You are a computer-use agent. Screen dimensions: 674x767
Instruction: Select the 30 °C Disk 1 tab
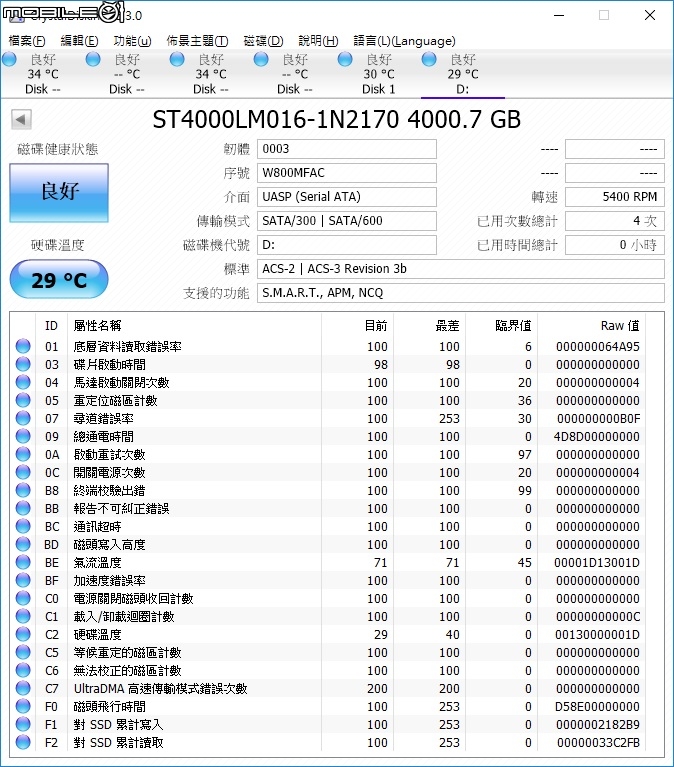(378, 74)
